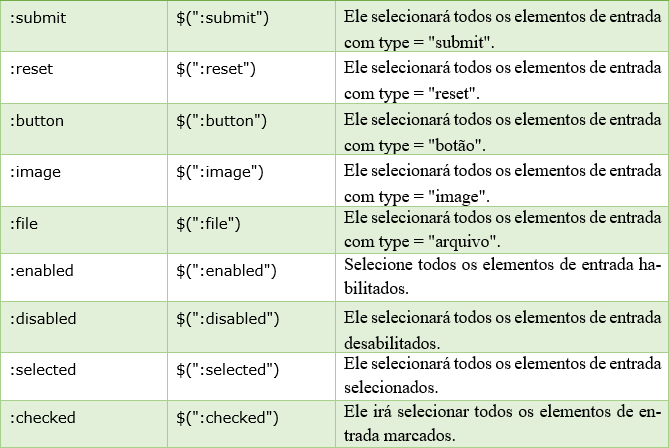
Task: Click the description mentioning type = "arquivo"
Action: pos(502,230)
